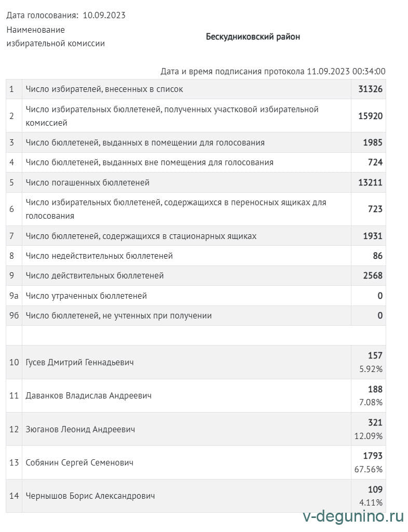Image resolution: width=408 pixels, height=532 pixels.
Task: Click candidate Собянин Сергей Семенович
Action: coord(79,462)
